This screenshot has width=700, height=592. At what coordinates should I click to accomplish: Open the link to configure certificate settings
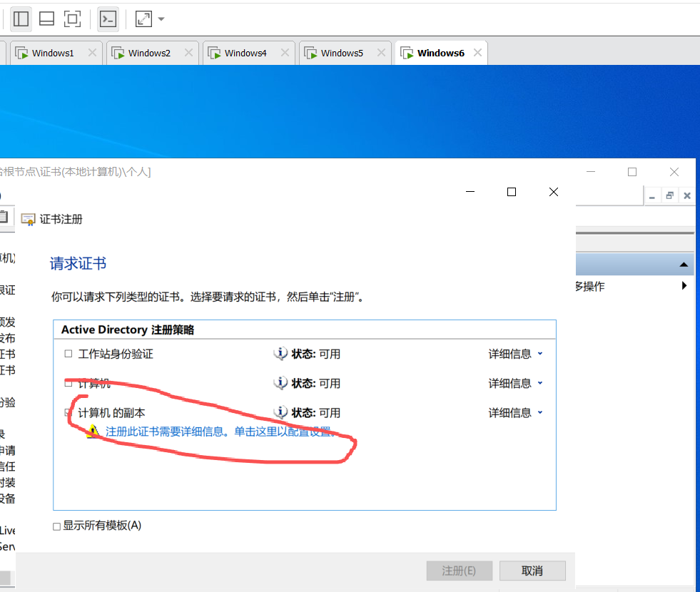tap(218, 432)
